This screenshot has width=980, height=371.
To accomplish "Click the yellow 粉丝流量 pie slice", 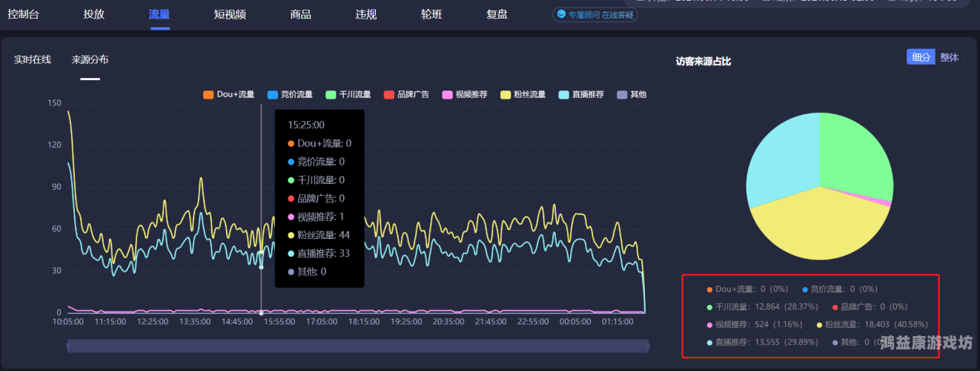I will 819,226.
